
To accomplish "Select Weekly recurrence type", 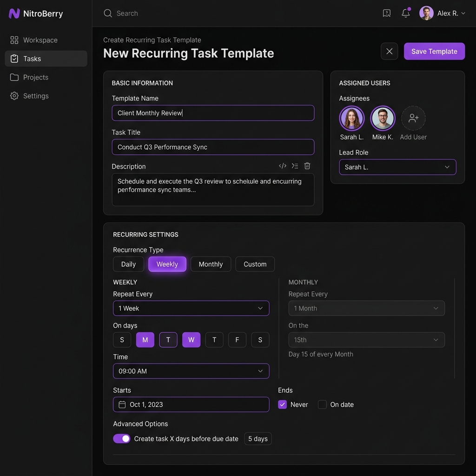I will pos(167,264).
